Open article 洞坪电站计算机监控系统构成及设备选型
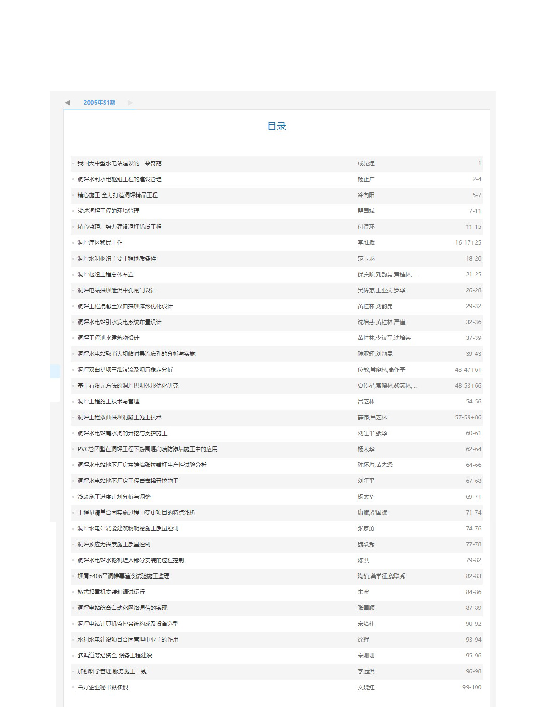560x728 pixels. tap(128, 624)
